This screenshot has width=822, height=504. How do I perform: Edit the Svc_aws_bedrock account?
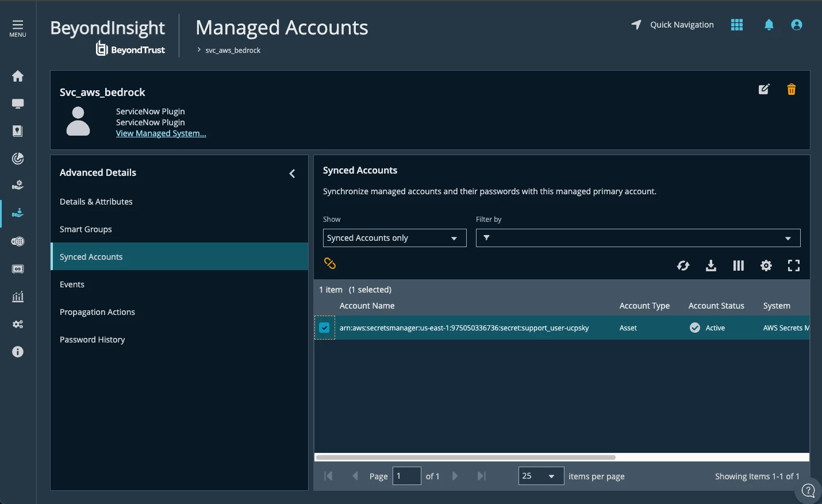coord(764,89)
